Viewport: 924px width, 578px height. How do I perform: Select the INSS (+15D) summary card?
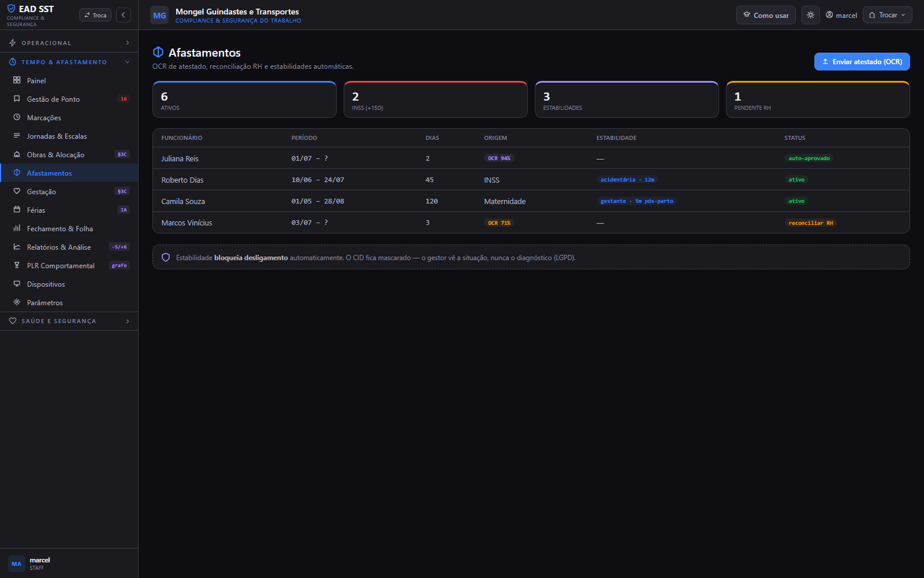tap(435, 99)
